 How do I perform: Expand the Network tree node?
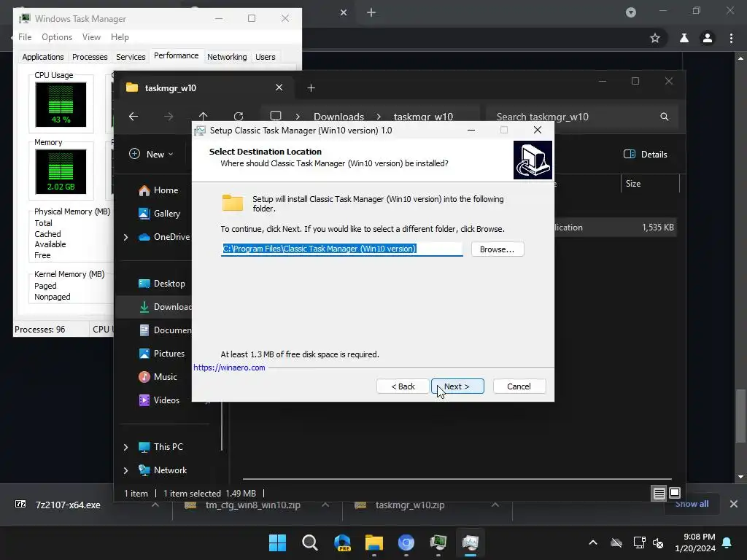click(x=125, y=470)
